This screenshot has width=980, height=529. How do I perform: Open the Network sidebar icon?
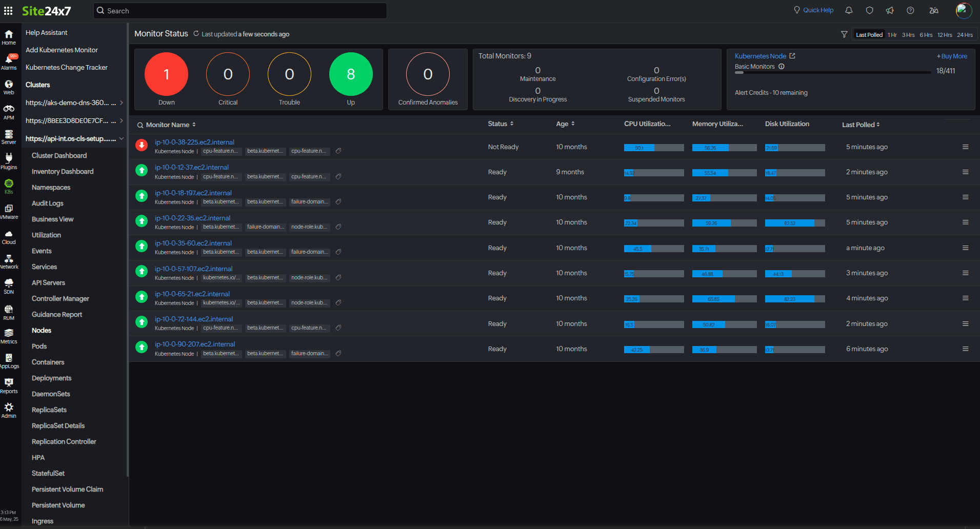(9, 262)
